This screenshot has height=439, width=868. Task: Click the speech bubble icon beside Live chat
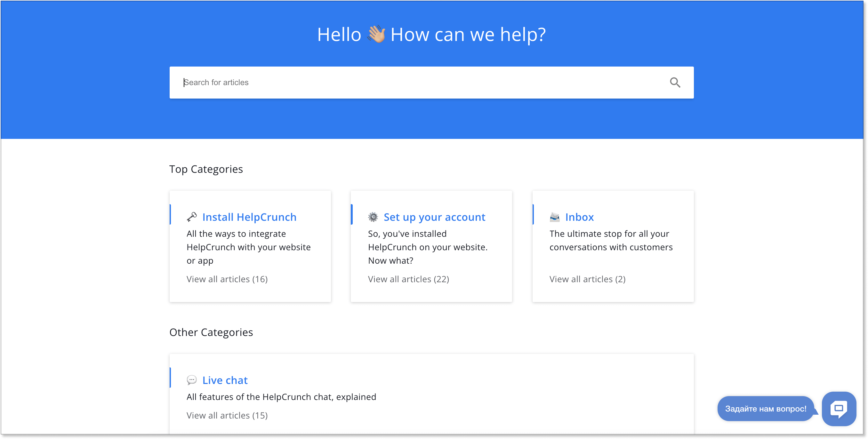(x=192, y=380)
